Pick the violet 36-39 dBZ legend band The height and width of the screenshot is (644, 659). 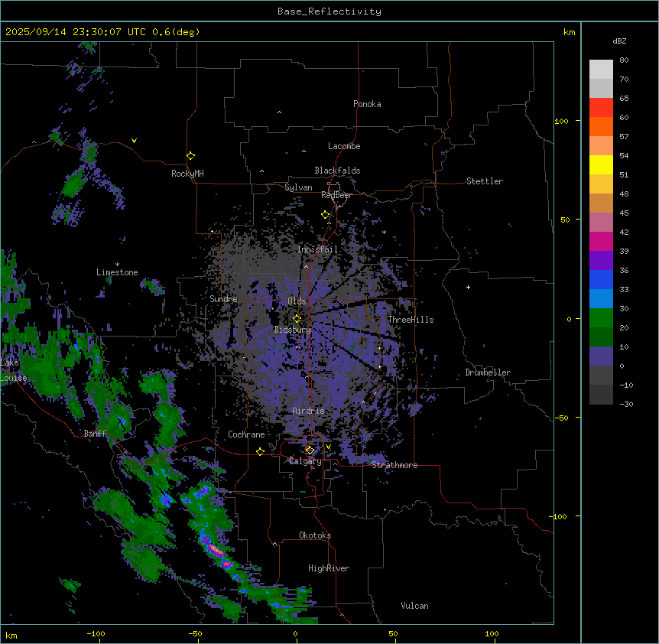click(x=601, y=261)
